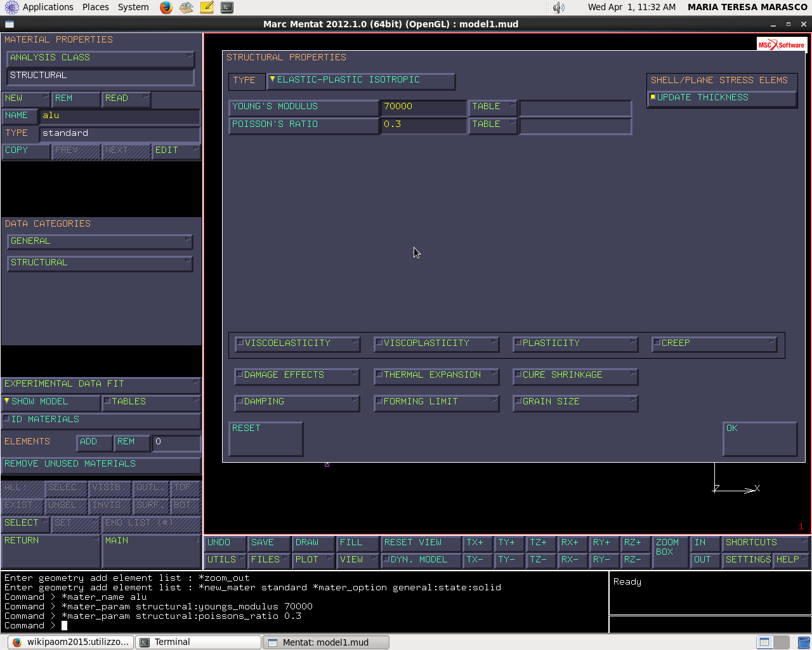812x650 pixels.
Task: Open the VIEW menu
Action: pyautogui.click(x=358, y=560)
